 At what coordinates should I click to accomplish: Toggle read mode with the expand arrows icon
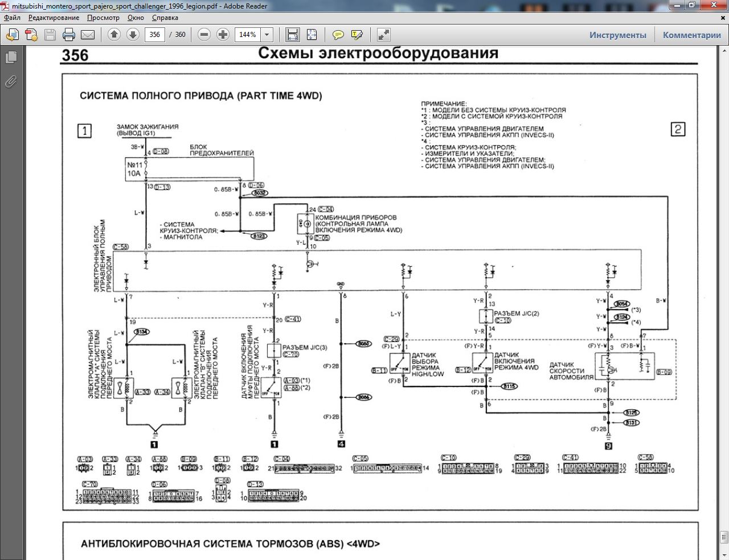click(384, 35)
